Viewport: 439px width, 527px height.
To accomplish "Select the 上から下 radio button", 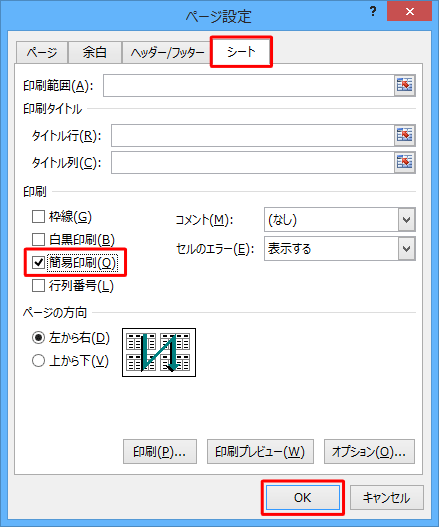I will click(38, 361).
